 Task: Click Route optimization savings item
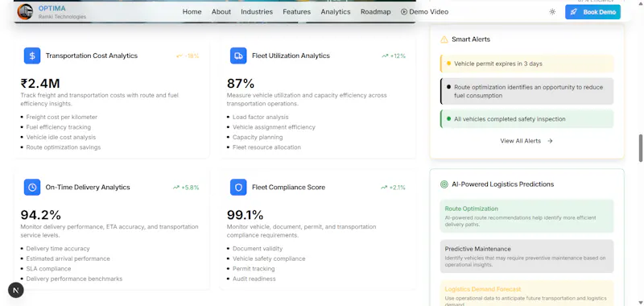tap(64, 147)
